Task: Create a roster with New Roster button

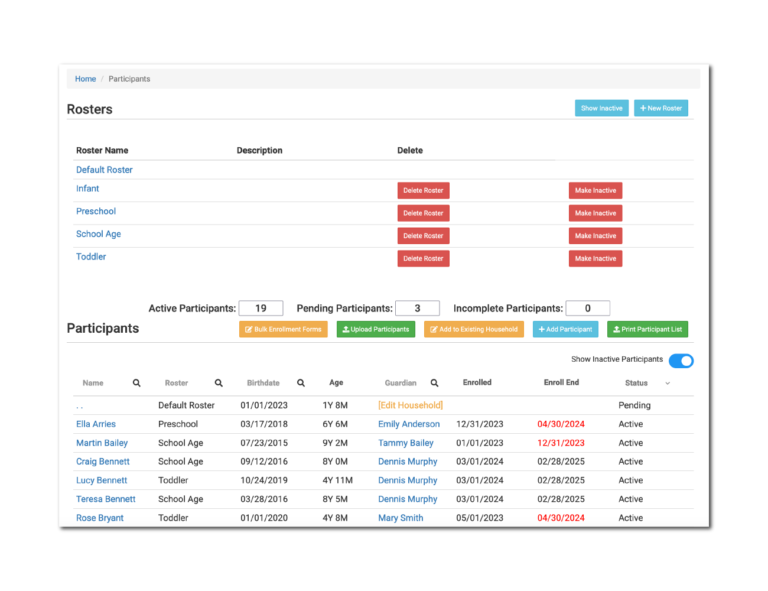Action: click(x=660, y=108)
